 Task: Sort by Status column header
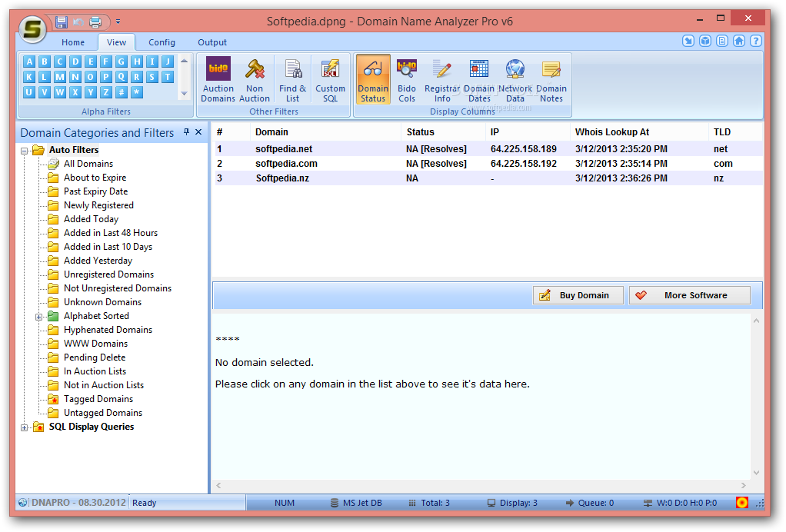click(443, 132)
